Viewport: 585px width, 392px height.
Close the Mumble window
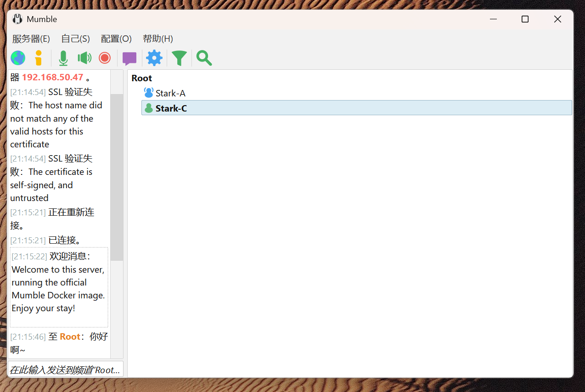[x=557, y=19]
